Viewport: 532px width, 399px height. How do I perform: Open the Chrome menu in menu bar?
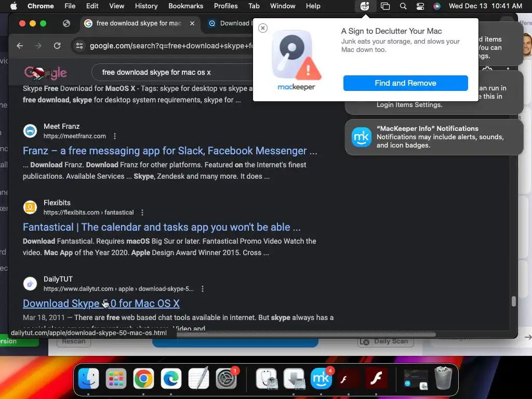click(x=41, y=6)
